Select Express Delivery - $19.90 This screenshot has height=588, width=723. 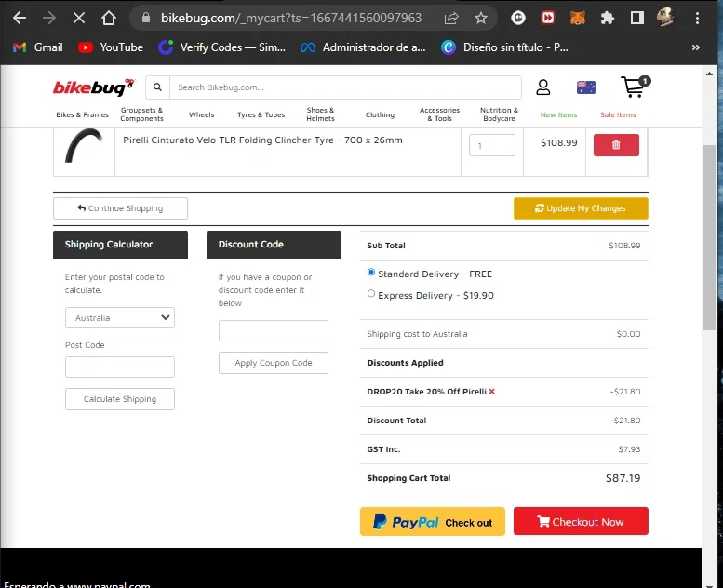pos(370,293)
